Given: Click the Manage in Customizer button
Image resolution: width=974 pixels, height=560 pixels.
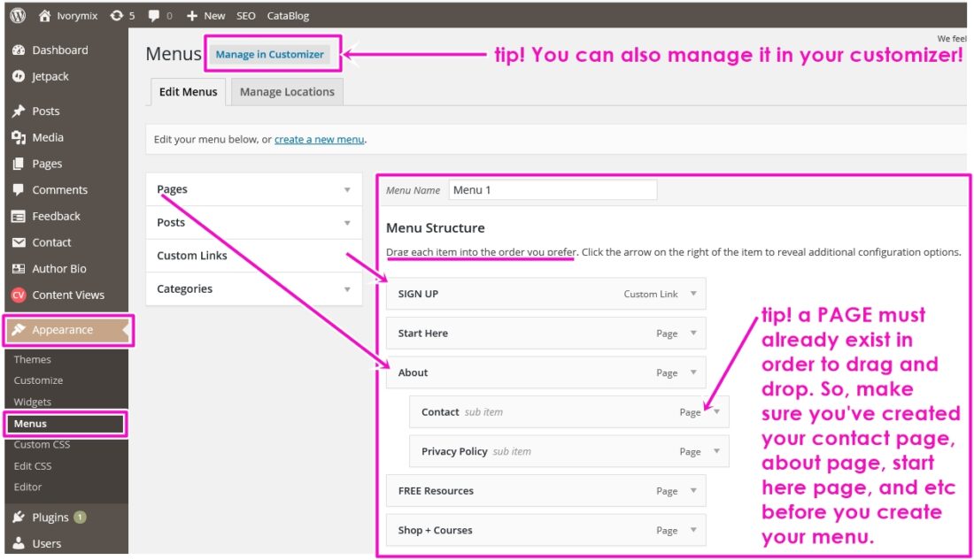Looking at the screenshot, I should click(271, 54).
